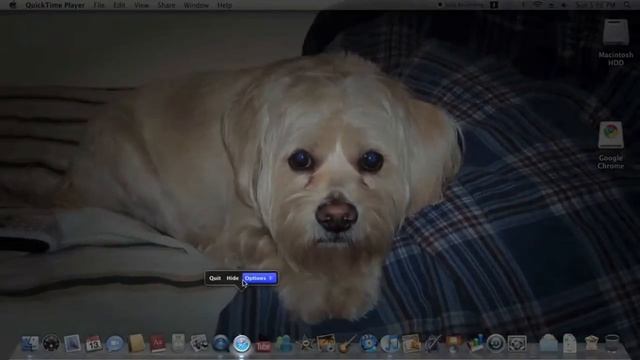Open the Help menu
Screen dimensions: 640x360
tap(224, 5)
